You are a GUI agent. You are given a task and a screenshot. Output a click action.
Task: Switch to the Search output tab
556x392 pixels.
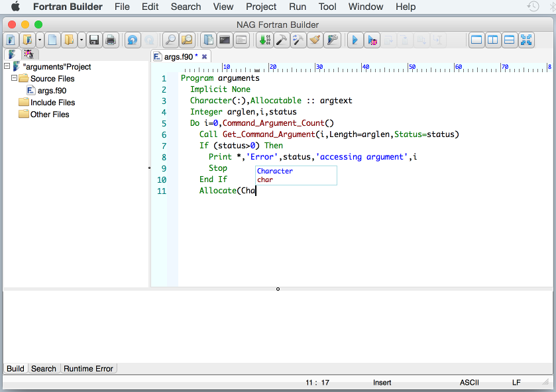pyautogui.click(x=44, y=369)
